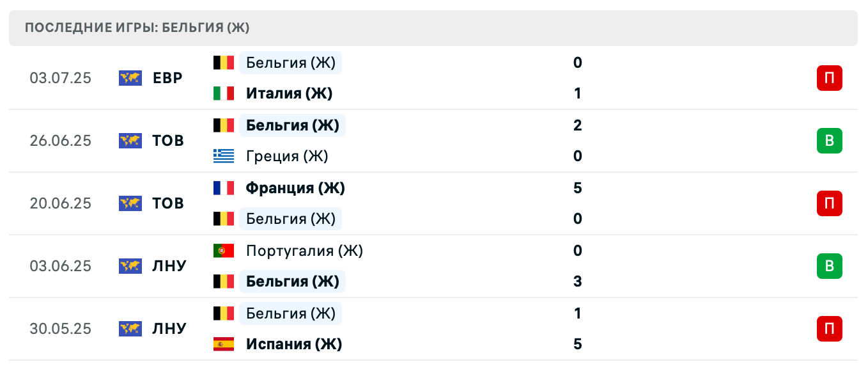The height and width of the screenshot is (371, 868).
Task: Click the red П badge for 03.07.25 match
Action: pos(829,78)
